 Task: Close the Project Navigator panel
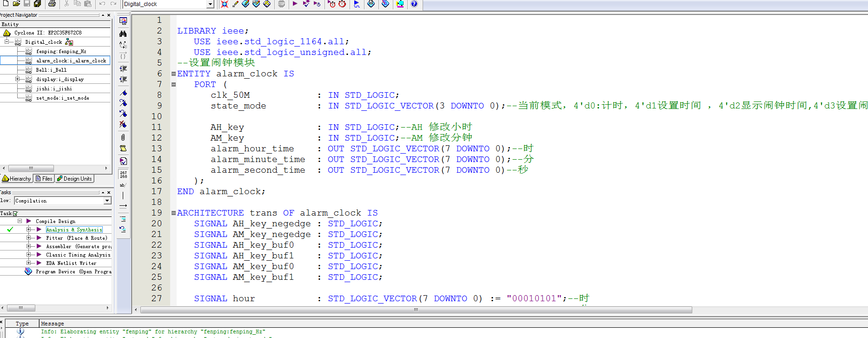[109, 15]
